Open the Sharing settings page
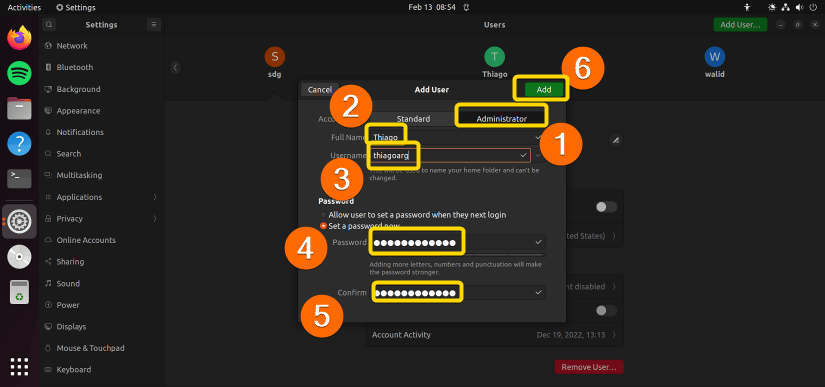 click(x=102, y=262)
